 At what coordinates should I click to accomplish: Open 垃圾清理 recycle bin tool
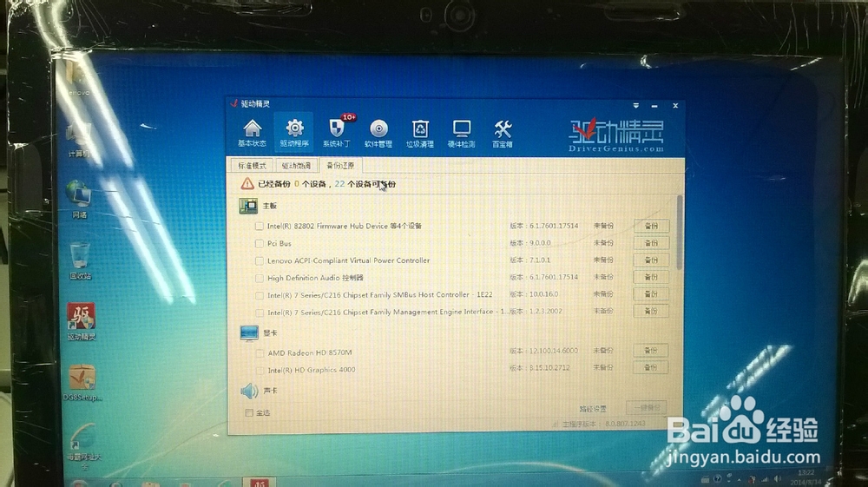420,134
